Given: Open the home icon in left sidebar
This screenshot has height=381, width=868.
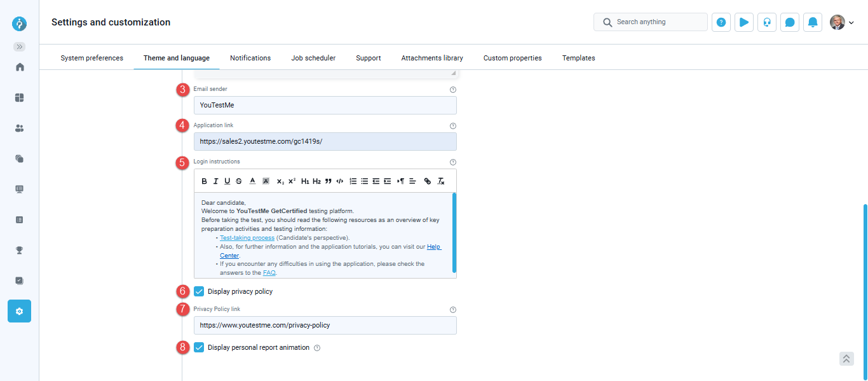Looking at the screenshot, I should (x=20, y=67).
